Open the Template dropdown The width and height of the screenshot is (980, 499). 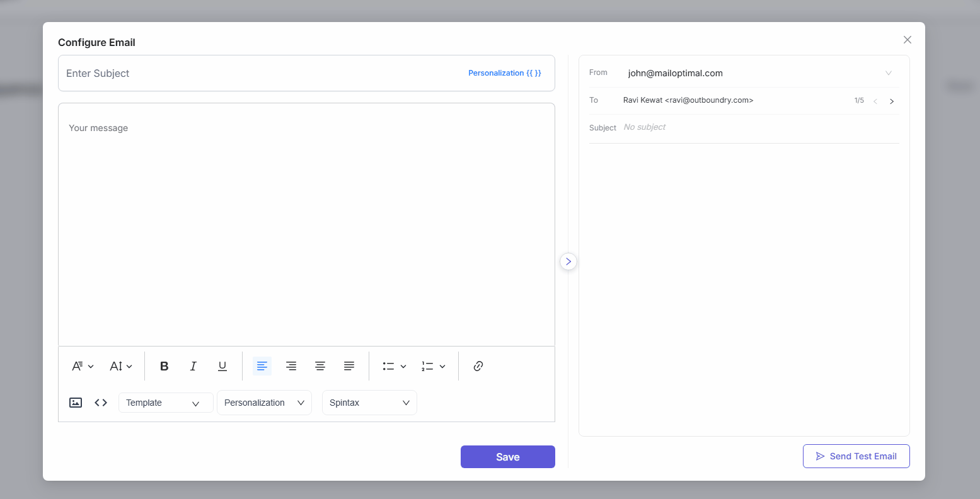tap(165, 402)
